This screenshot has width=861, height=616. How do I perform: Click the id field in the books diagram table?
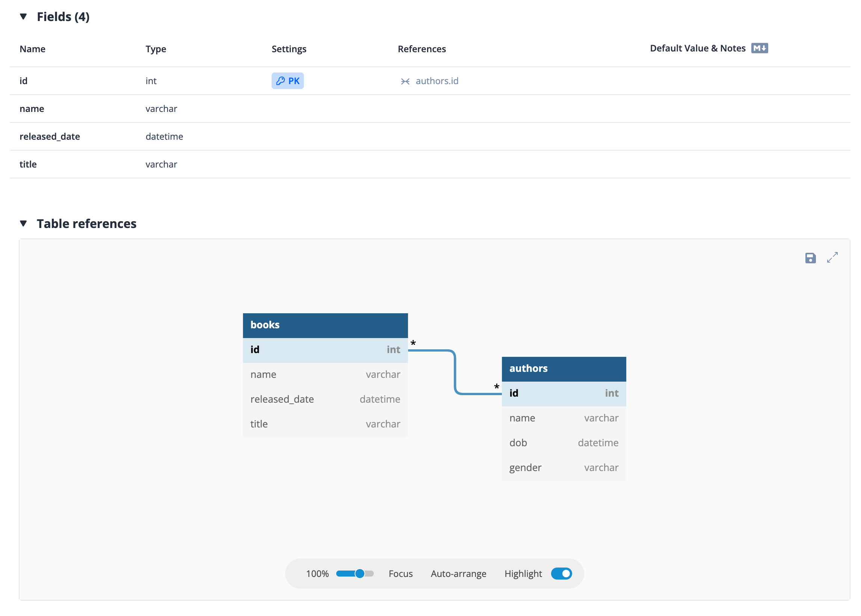325,350
